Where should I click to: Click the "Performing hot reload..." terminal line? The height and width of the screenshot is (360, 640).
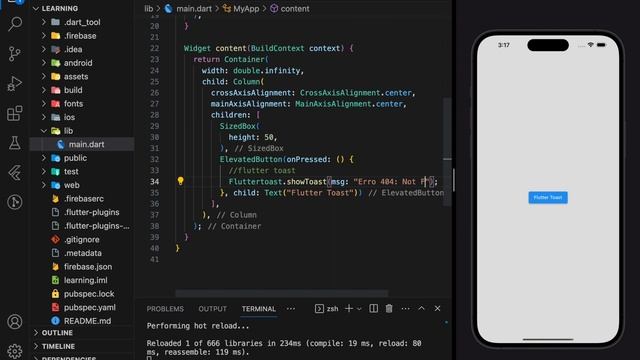click(198, 326)
